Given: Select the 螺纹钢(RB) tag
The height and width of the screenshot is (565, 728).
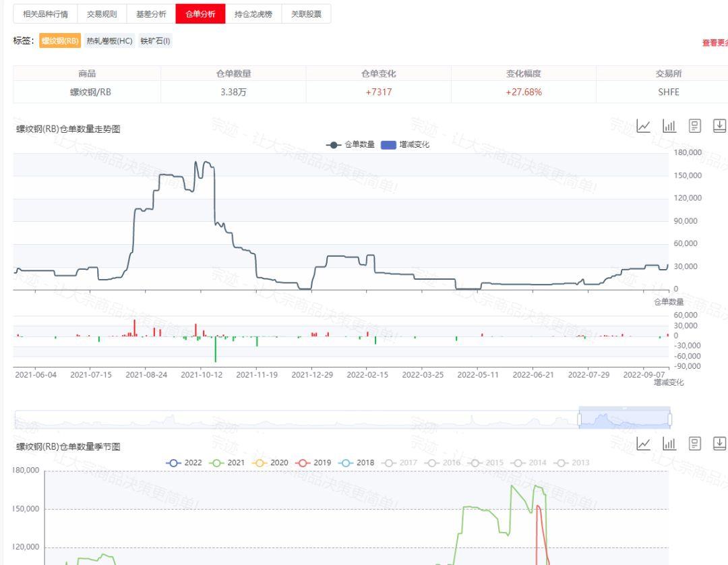Looking at the screenshot, I should point(60,41).
